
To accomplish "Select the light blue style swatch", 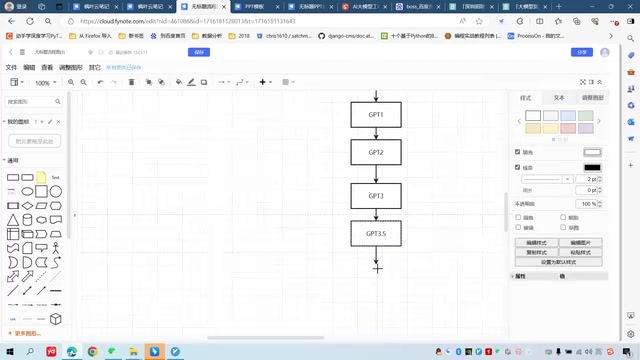I will (x=568, y=116).
